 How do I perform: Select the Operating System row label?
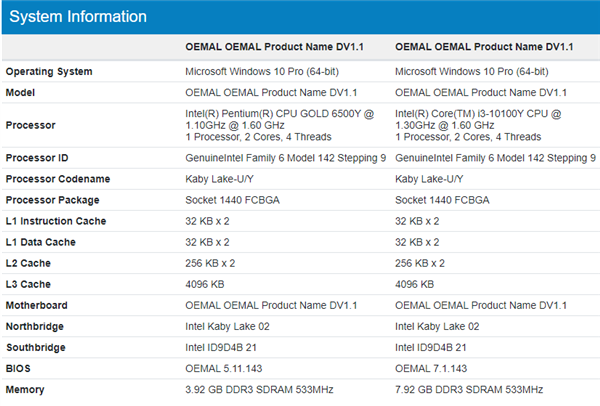[x=49, y=71]
